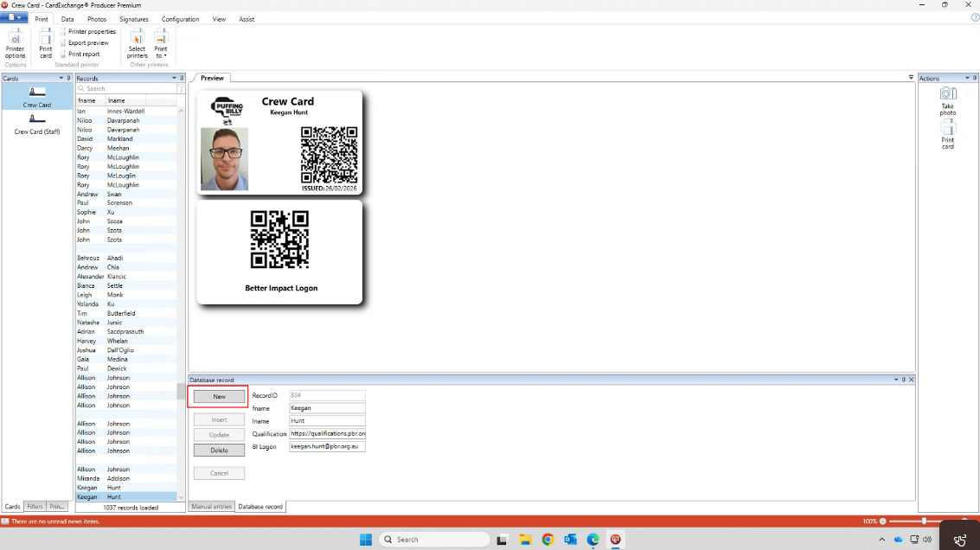Toggle pin on the Records panel
The height and width of the screenshot is (550, 980).
coord(182,78)
